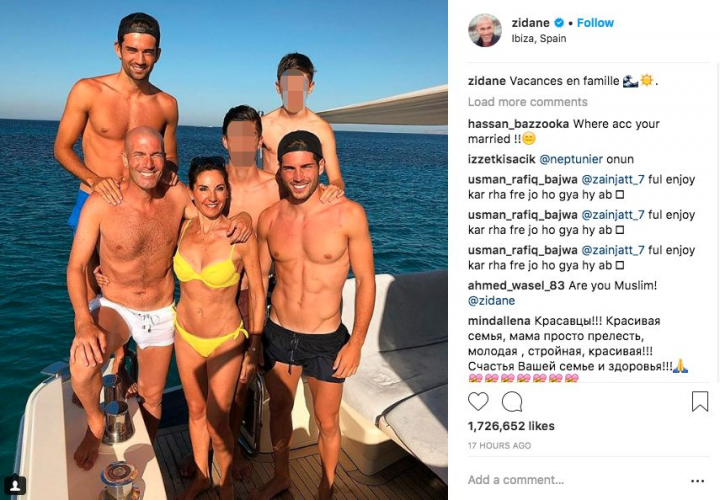Image resolution: width=720 pixels, height=500 pixels.
Task: Open more options three-dots menu
Action: coord(697,481)
